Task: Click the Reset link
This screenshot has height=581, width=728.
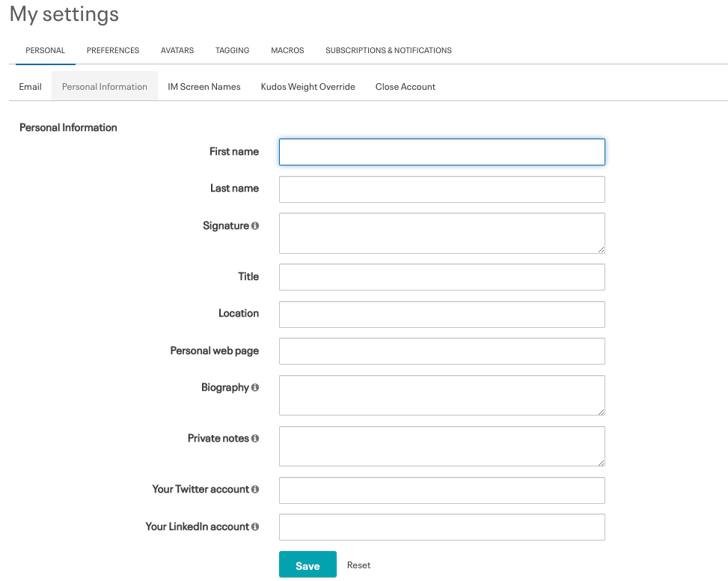Action: pos(358,565)
